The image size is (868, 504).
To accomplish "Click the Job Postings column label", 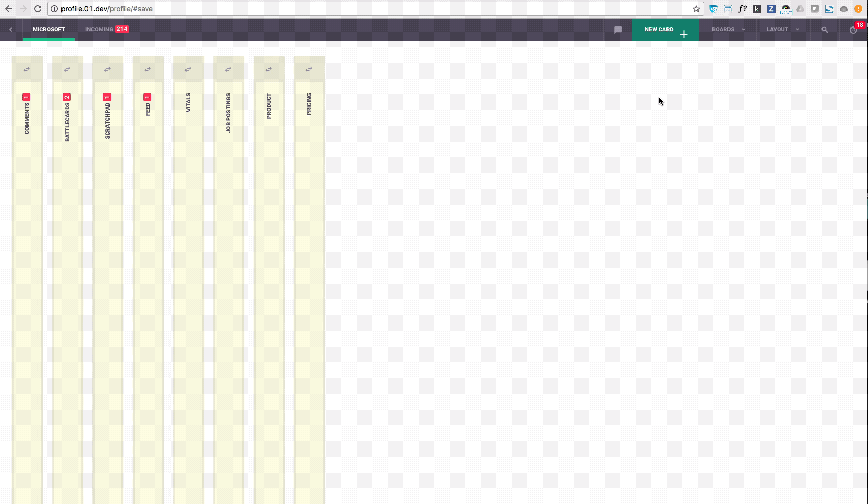I will coord(228,113).
